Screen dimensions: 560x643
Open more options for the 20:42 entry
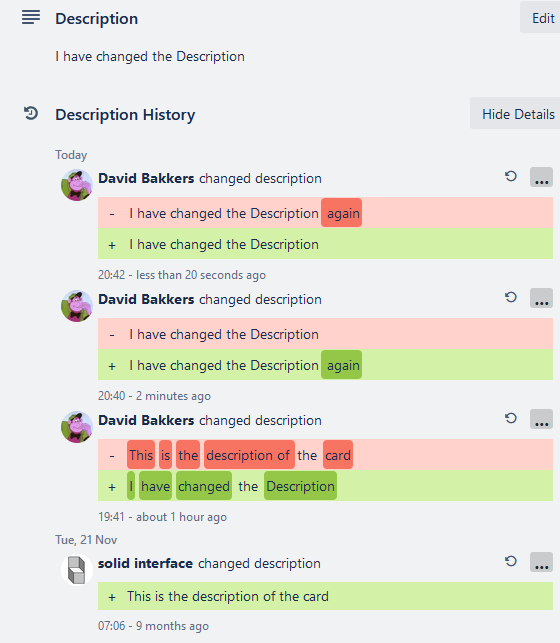(x=542, y=177)
